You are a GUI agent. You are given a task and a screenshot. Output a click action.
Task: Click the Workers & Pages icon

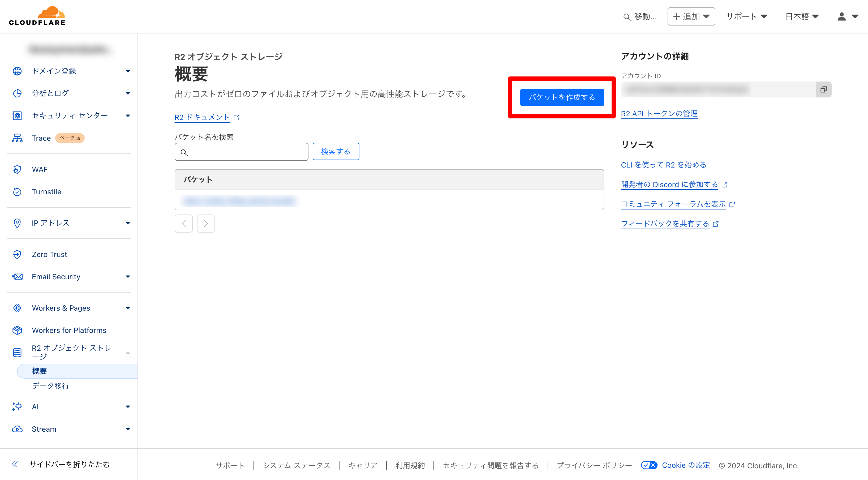[17, 308]
